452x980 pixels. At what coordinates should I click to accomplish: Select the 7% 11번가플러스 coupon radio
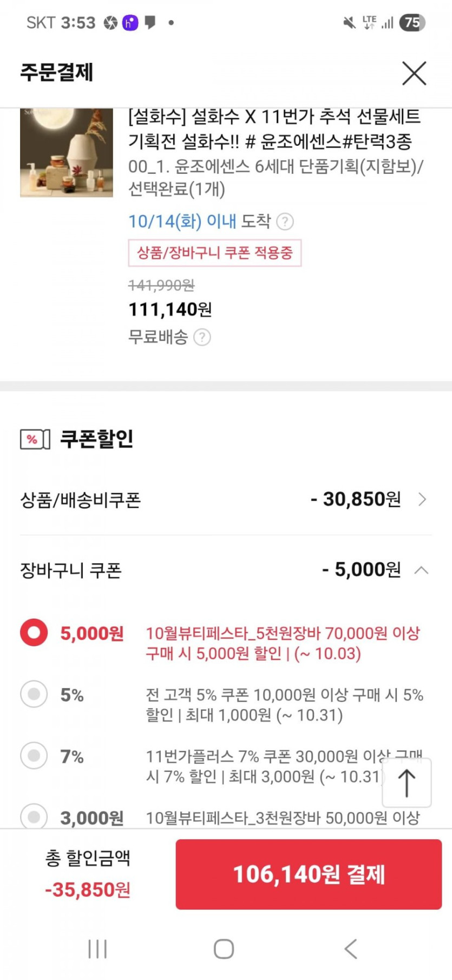(34, 756)
